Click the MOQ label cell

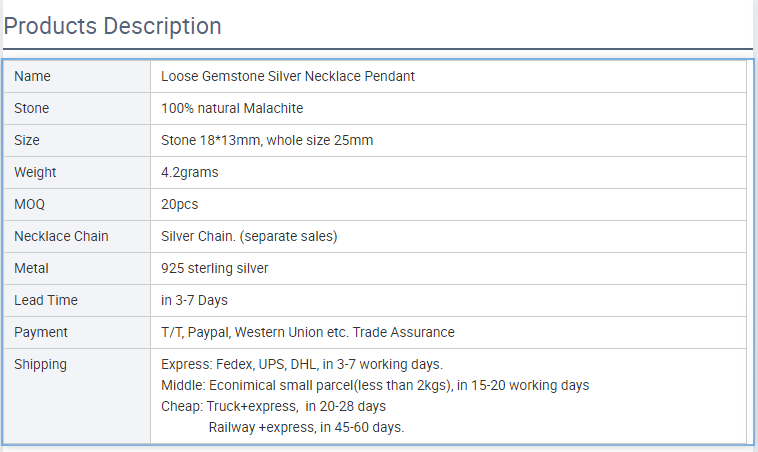pyautogui.click(x=30, y=204)
